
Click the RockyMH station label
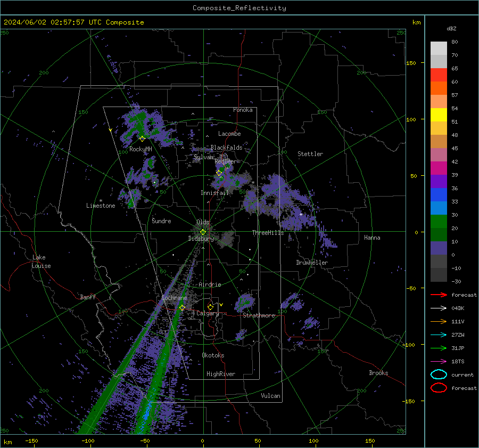tap(141, 149)
